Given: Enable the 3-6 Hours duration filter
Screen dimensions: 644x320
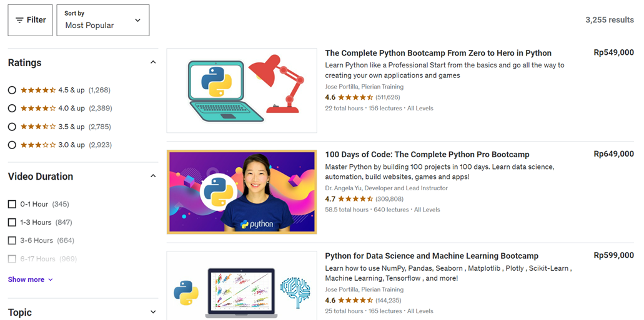Looking at the screenshot, I should click(x=12, y=240).
